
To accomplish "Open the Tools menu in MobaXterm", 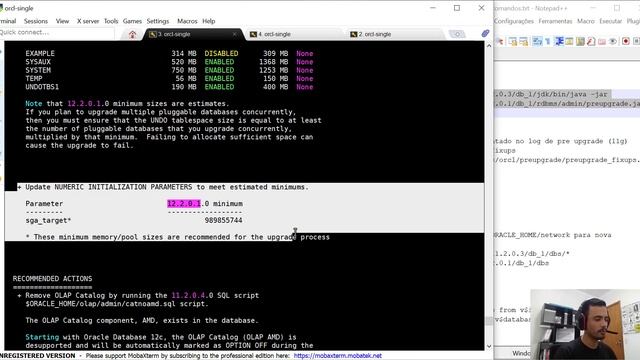I will [x=111, y=21].
